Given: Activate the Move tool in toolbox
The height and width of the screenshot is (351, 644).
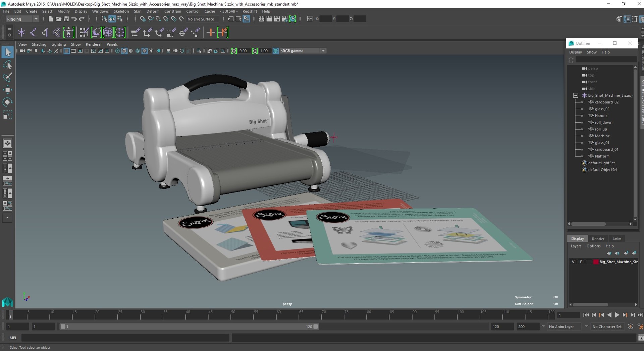Looking at the screenshot, I should 7,89.
